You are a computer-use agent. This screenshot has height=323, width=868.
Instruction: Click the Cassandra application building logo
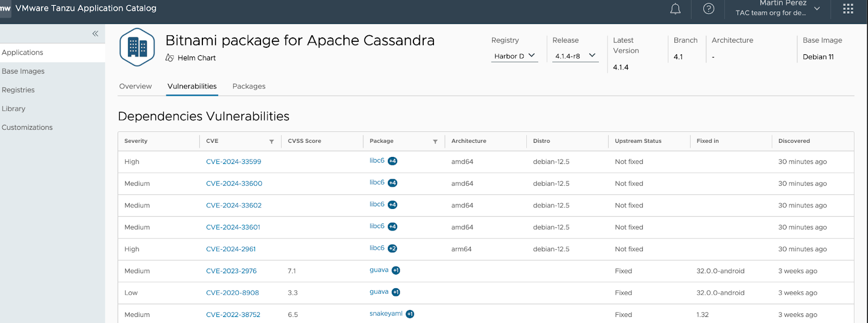[x=137, y=47]
